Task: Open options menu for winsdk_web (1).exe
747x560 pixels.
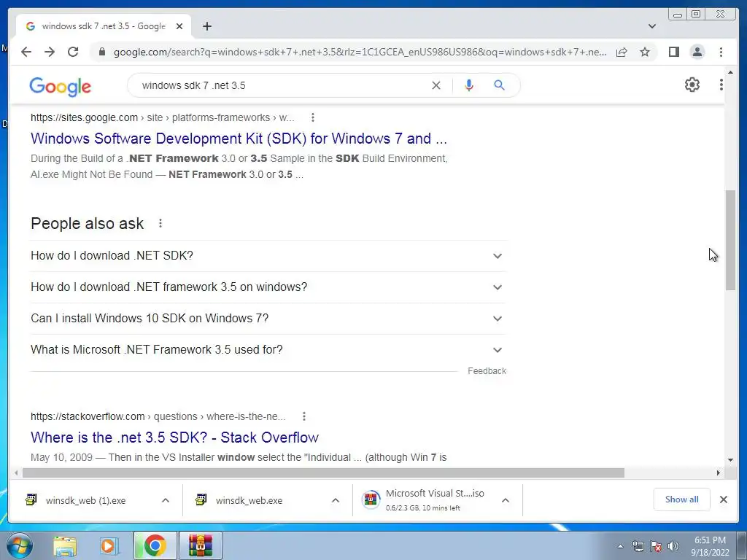Action: (166, 500)
